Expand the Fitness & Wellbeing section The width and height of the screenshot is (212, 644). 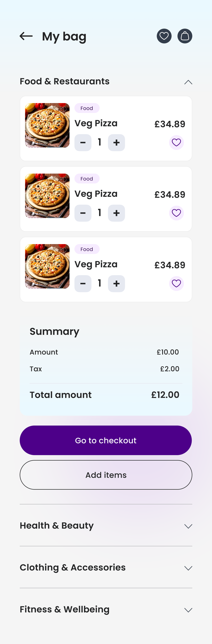pyautogui.click(x=188, y=610)
